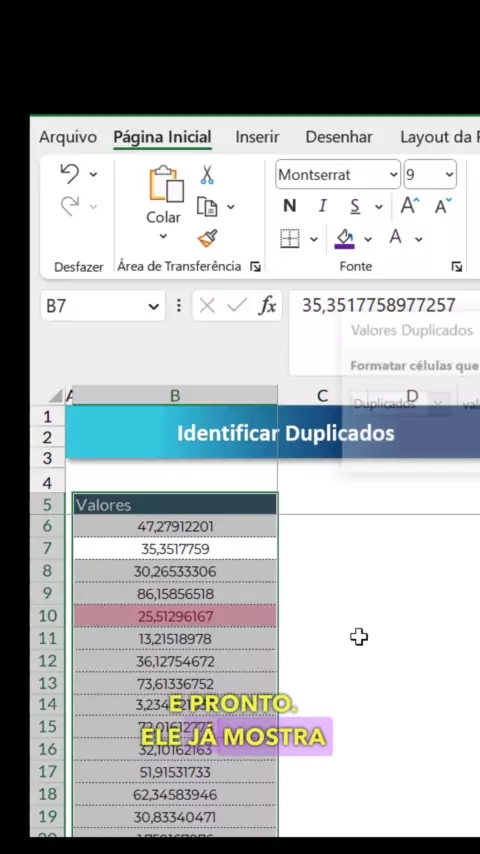Click the Undo arrow icon
This screenshot has width=480, height=854.
70,174
